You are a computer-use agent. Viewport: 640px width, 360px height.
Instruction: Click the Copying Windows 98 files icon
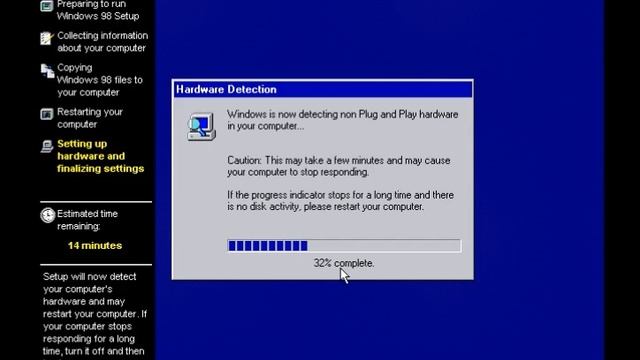(47, 71)
